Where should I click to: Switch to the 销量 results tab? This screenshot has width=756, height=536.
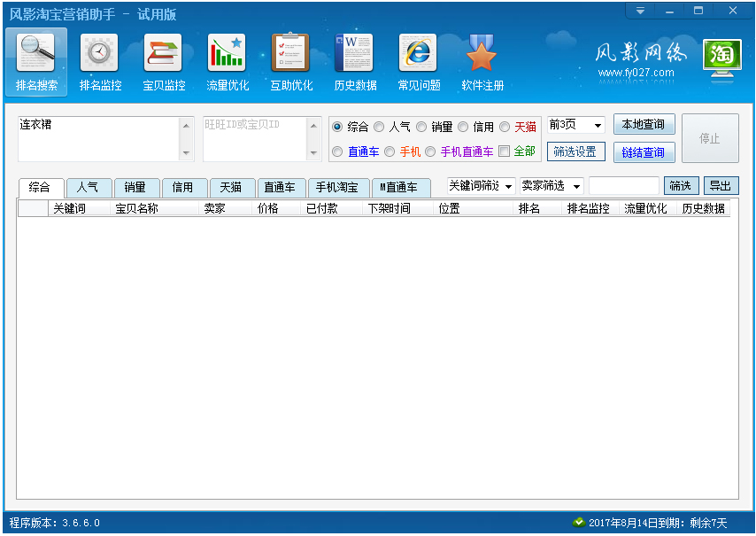tap(137, 188)
